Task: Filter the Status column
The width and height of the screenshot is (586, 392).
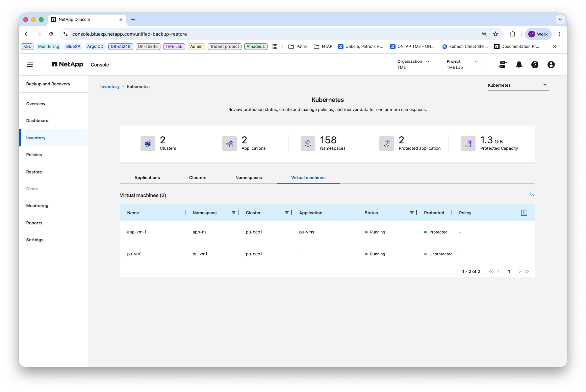Action: 412,213
